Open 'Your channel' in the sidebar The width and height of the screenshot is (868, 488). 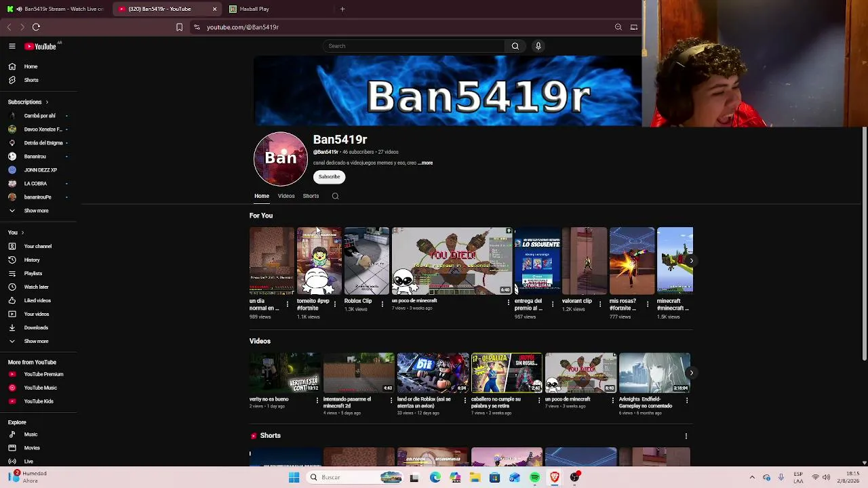point(38,246)
